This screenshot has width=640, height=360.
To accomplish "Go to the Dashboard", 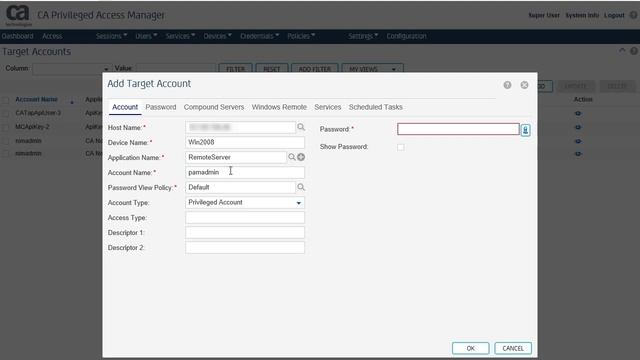I will tap(17, 36).
